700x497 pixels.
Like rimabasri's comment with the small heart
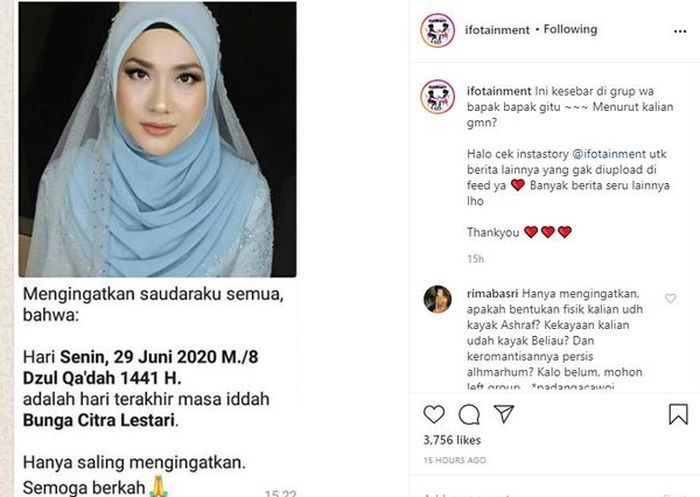click(670, 298)
